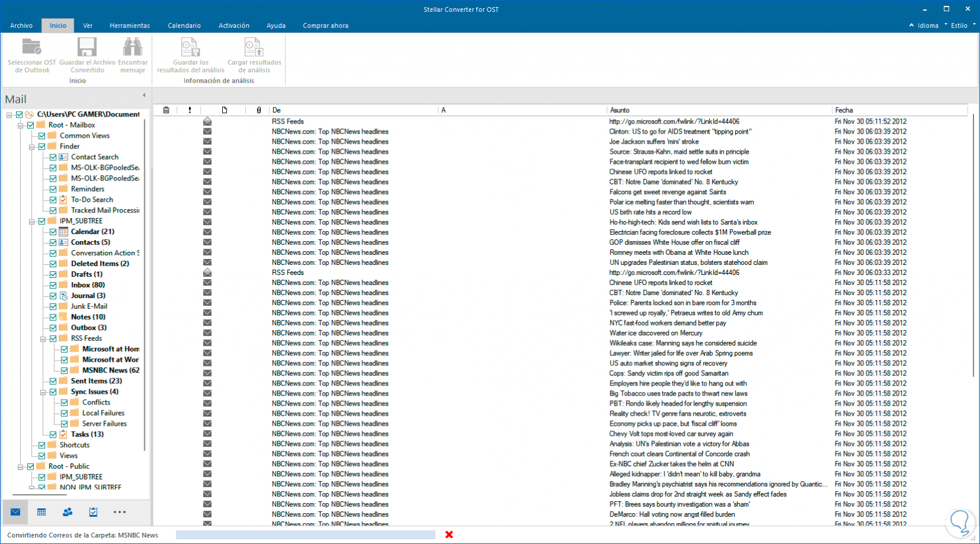Click the folder tree vertical scrollbar
This screenshot has height=544, width=980.
pyautogui.click(x=146, y=285)
